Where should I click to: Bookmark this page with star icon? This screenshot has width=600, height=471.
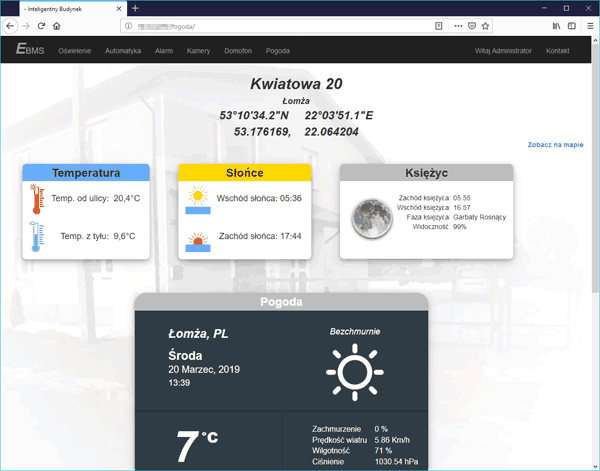coord(486,26)
